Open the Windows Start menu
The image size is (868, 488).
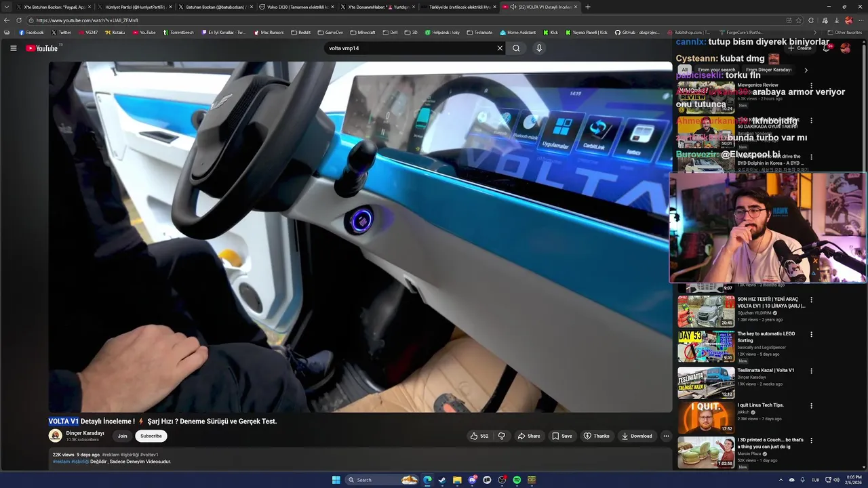pos(336,480)
